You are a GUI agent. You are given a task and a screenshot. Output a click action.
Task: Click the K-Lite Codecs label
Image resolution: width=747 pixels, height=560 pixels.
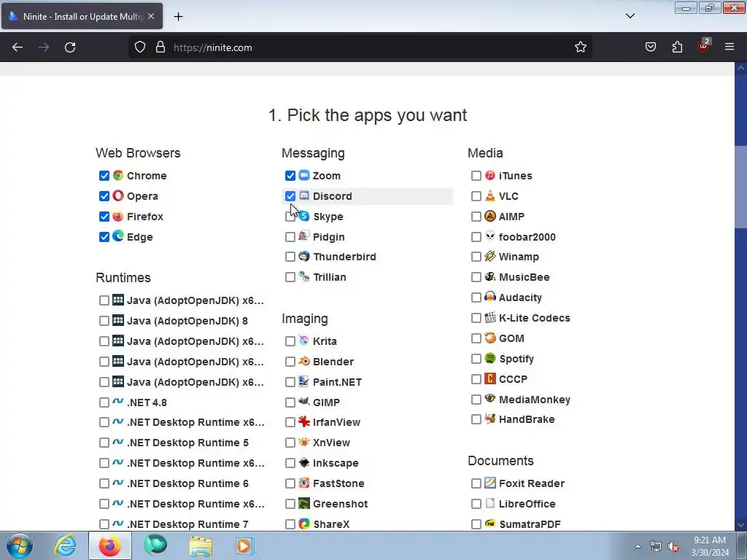[535, 318]
